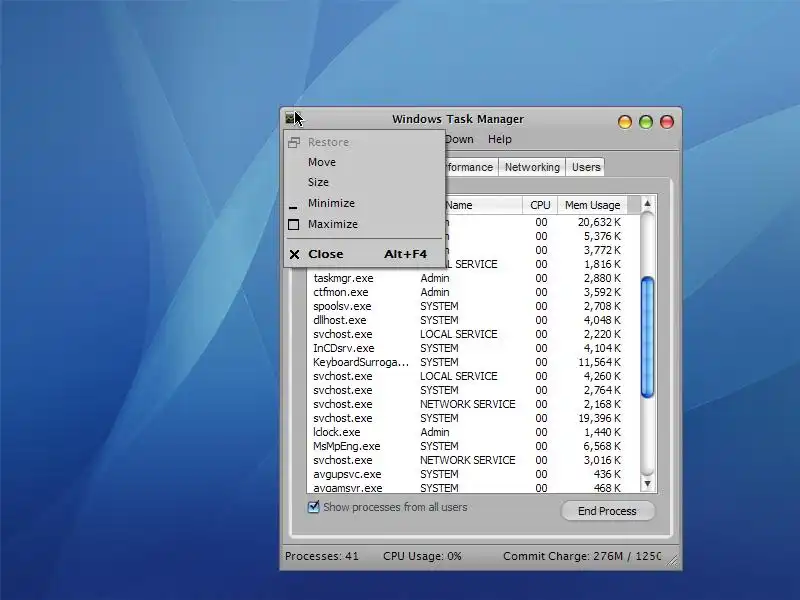Click the Windows Task Manager title text

pos(458,119)
